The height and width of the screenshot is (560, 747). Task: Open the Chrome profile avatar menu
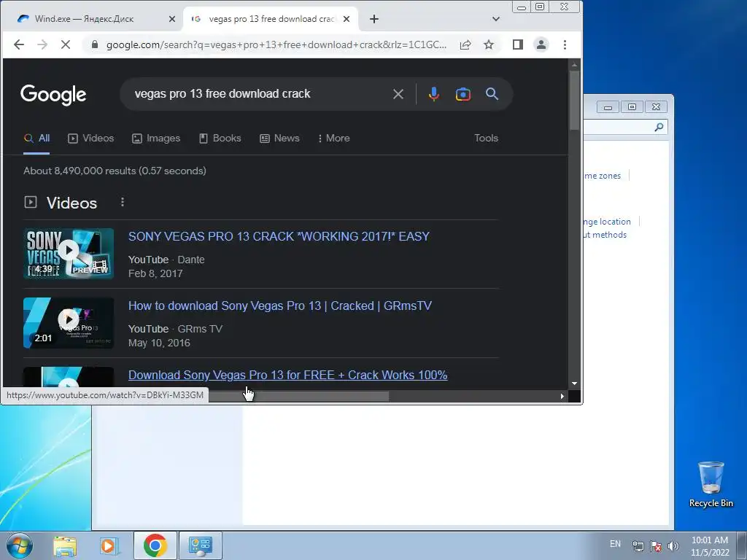point(541,44)
